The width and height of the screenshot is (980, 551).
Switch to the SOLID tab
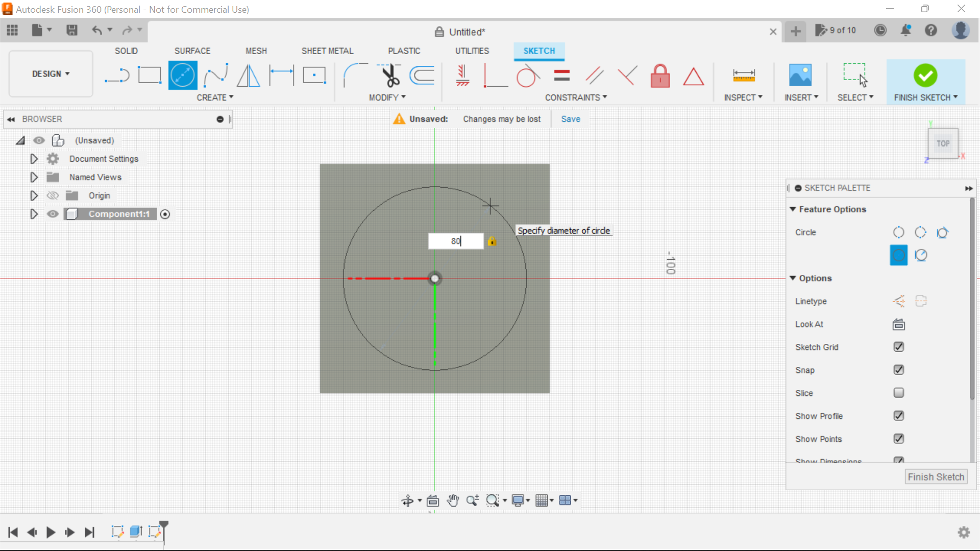coord(126,51)
